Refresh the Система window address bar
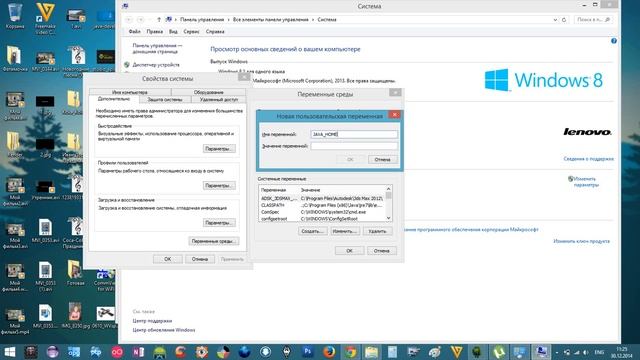Image resolution: width=640 pixels, height=360 pixels. tap(564, 20)
